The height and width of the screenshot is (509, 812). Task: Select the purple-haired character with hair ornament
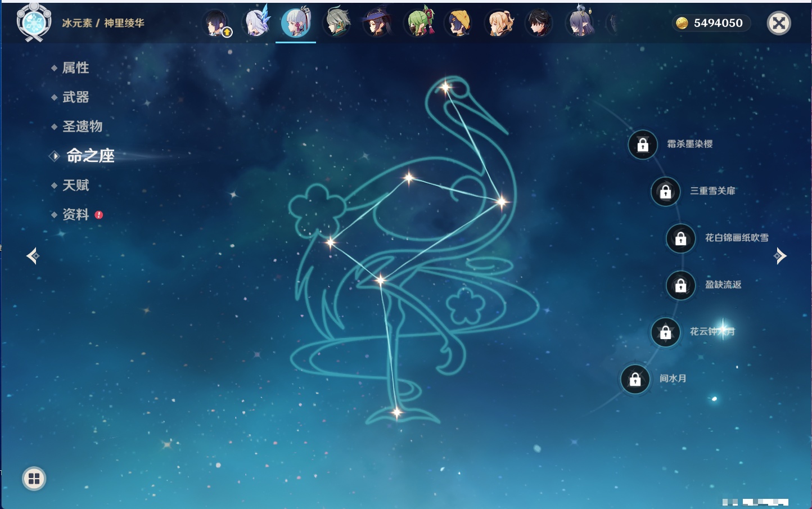tap(579, 23)
